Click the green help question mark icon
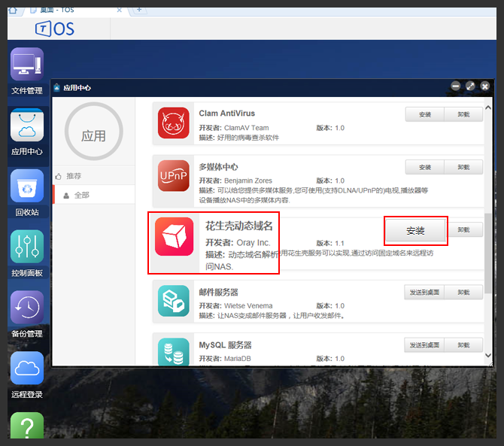Screen dimensions: 504x446 (27, 426)
